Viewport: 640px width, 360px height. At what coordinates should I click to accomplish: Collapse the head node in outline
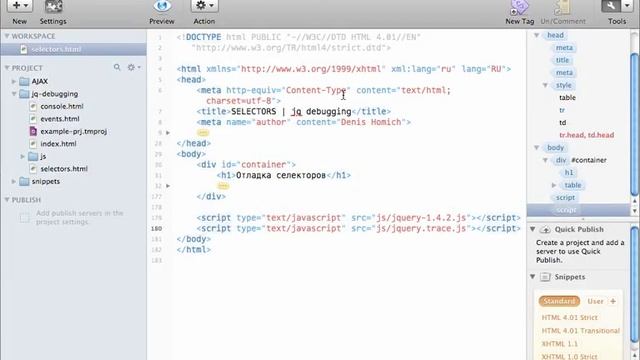coord(537,35)
